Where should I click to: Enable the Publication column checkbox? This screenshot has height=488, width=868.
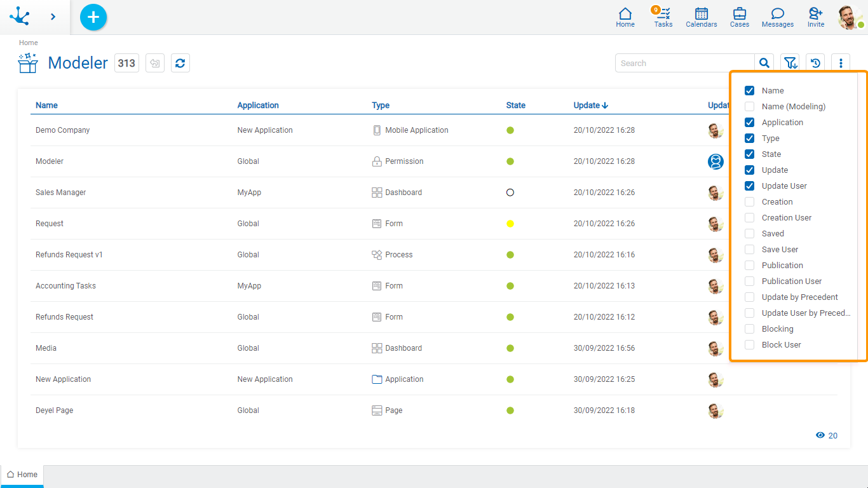click(749, 266)
